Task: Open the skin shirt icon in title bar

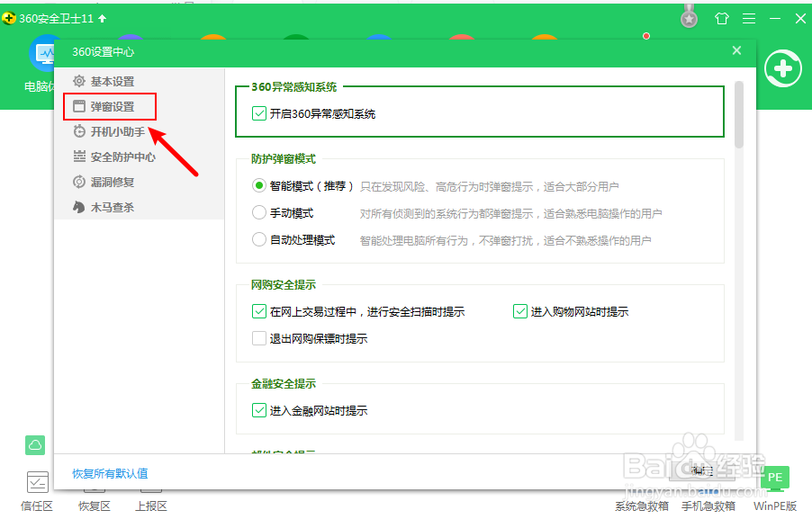Action: point(721,19)
